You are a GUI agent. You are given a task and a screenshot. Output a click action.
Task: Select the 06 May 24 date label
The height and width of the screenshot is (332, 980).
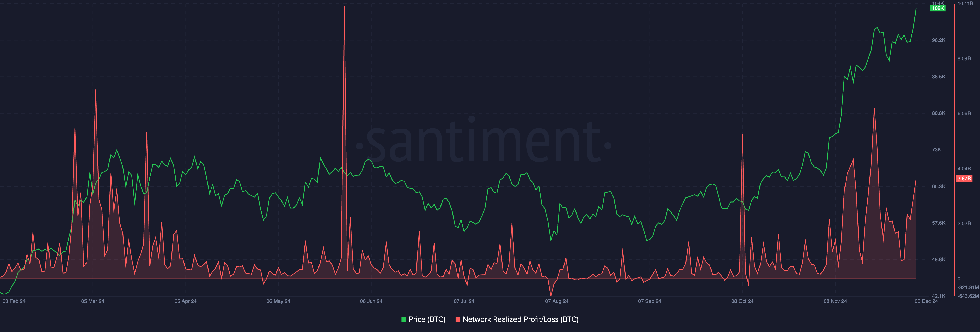pyautogui.click(x=278, y=301)
